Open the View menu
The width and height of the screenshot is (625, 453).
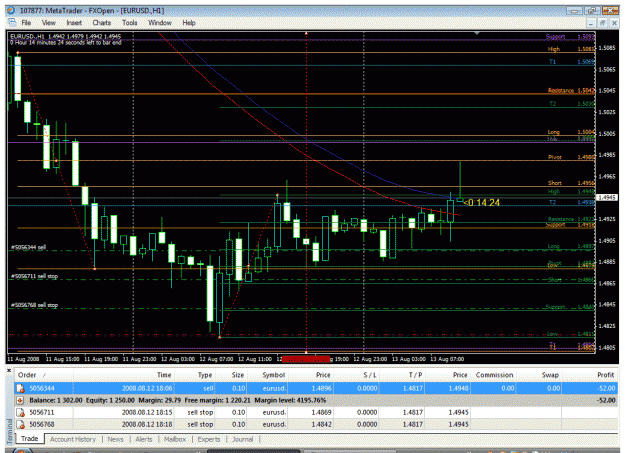49,23
